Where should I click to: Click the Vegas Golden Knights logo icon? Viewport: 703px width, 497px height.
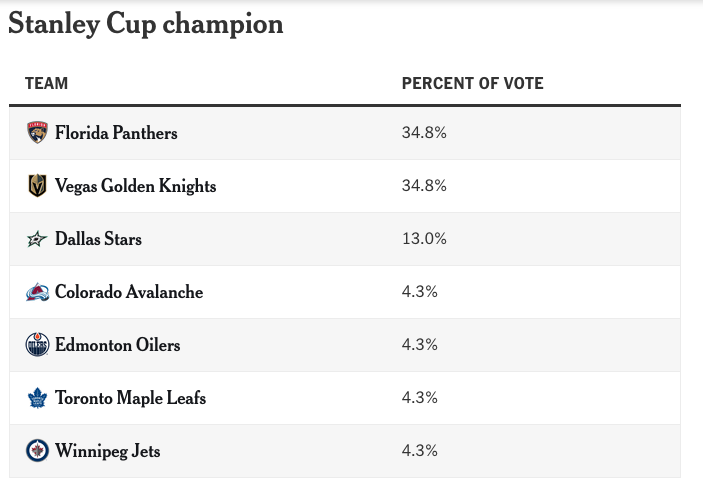37,186
